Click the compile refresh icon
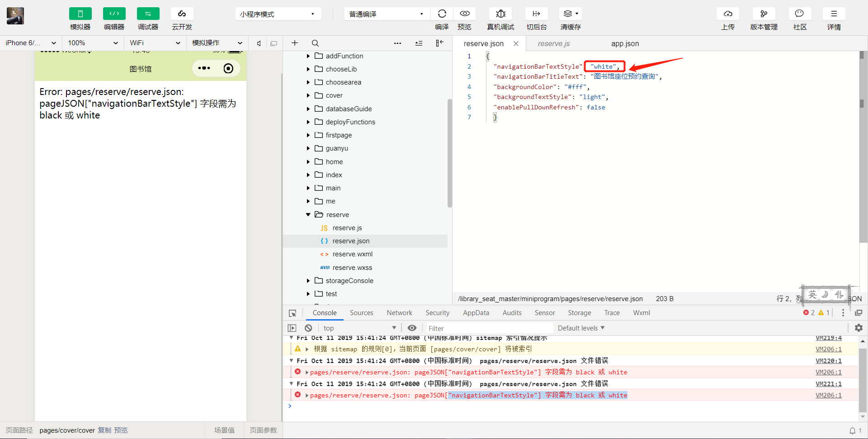Viewport: 868px width, 439px height. [442, 14]
